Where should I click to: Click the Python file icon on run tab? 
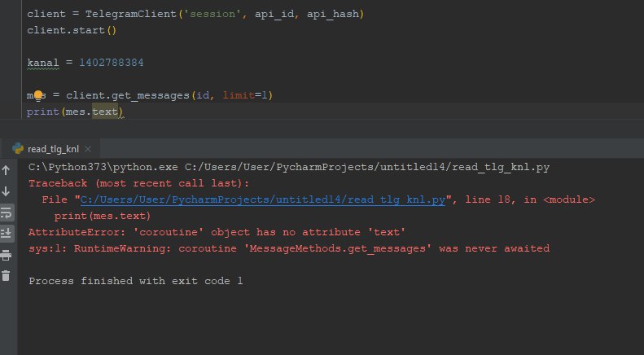[x=18, y=148]
